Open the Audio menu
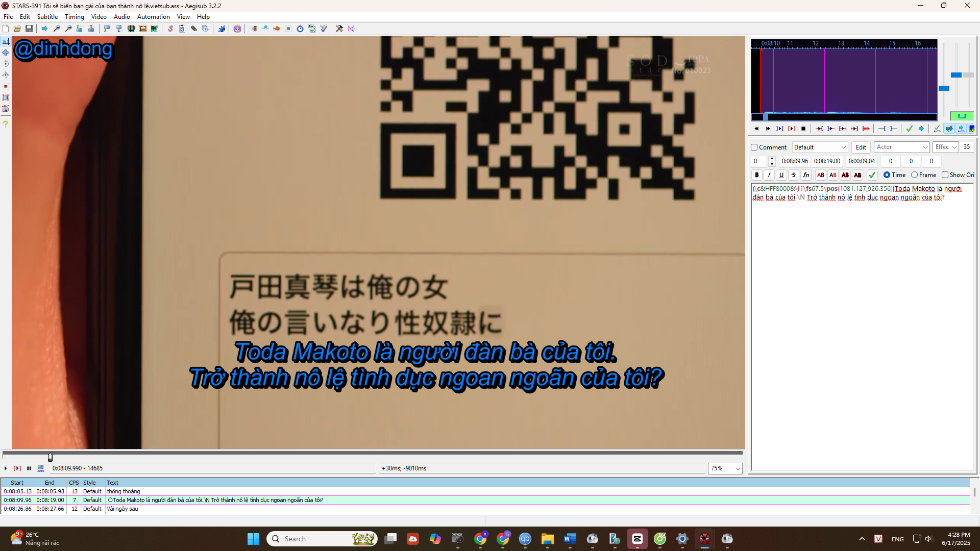Screen dimensions: 980x551 pos(122,17)
